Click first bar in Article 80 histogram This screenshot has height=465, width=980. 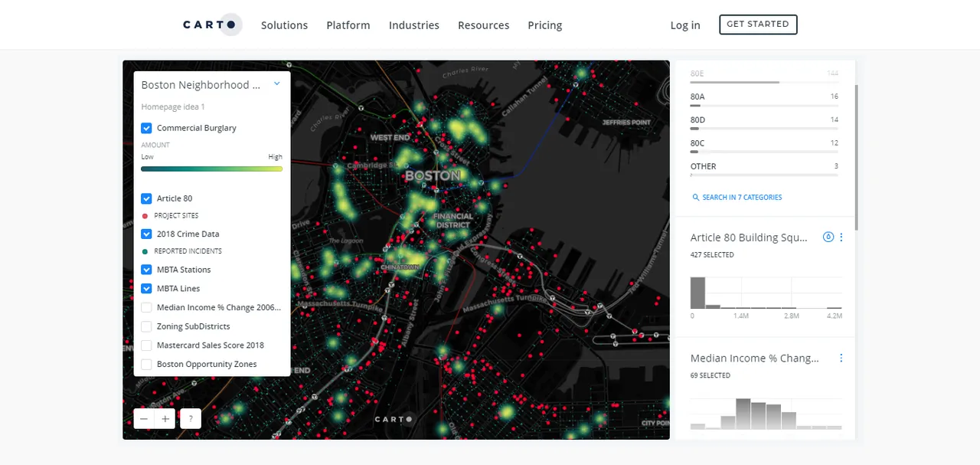pos(697,293)
